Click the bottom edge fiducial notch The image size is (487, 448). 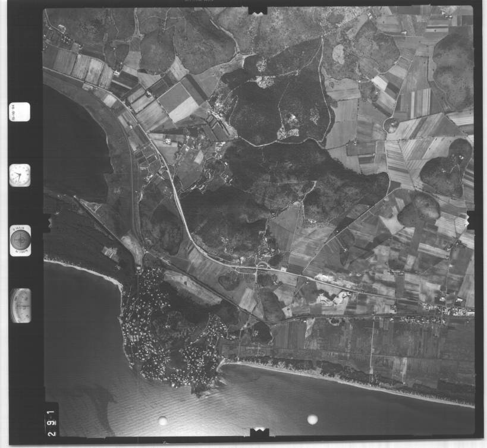259,433
